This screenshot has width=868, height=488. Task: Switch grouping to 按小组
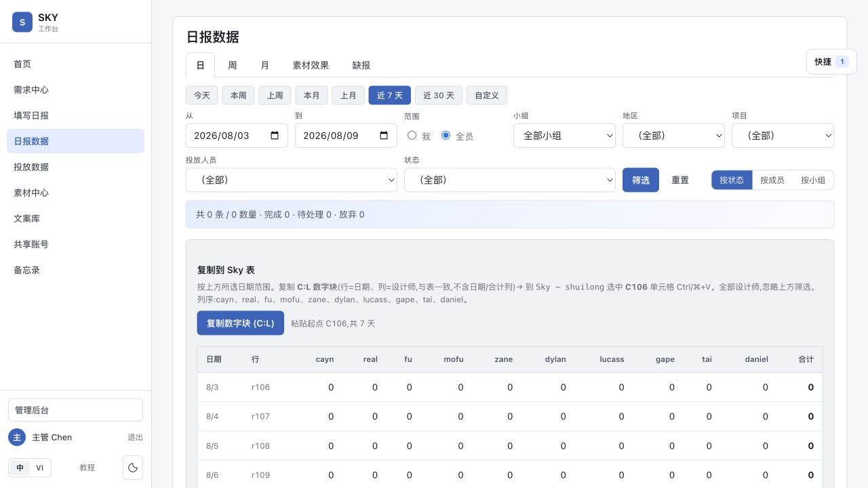tap(813, 180)
